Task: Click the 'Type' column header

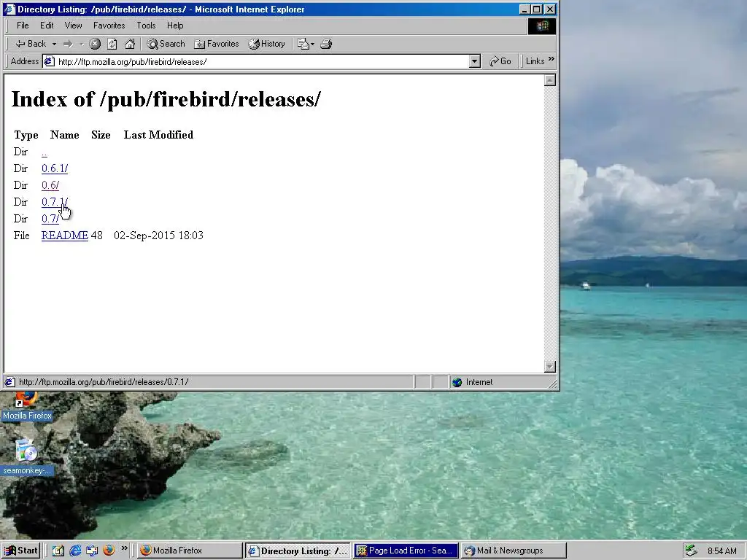Action: 26,135
